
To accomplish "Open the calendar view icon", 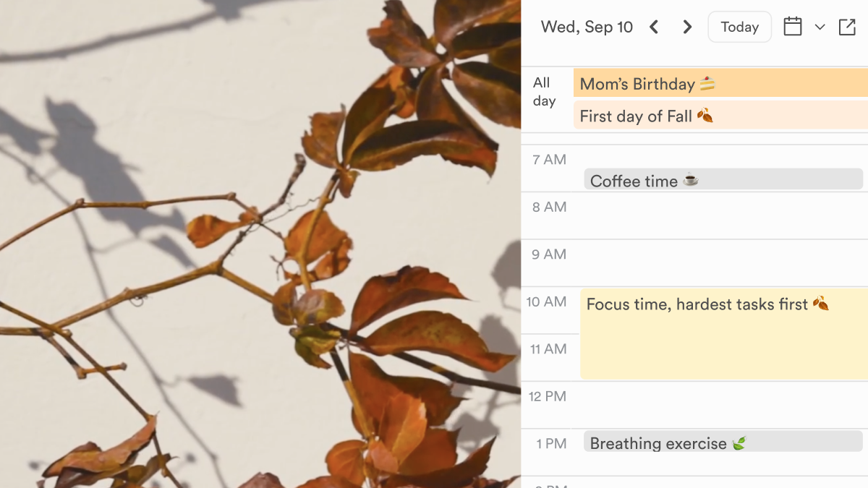I will pos(793,27).
